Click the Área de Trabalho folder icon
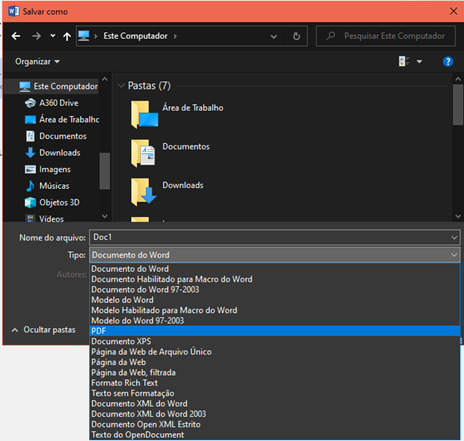 pos(144,114)
